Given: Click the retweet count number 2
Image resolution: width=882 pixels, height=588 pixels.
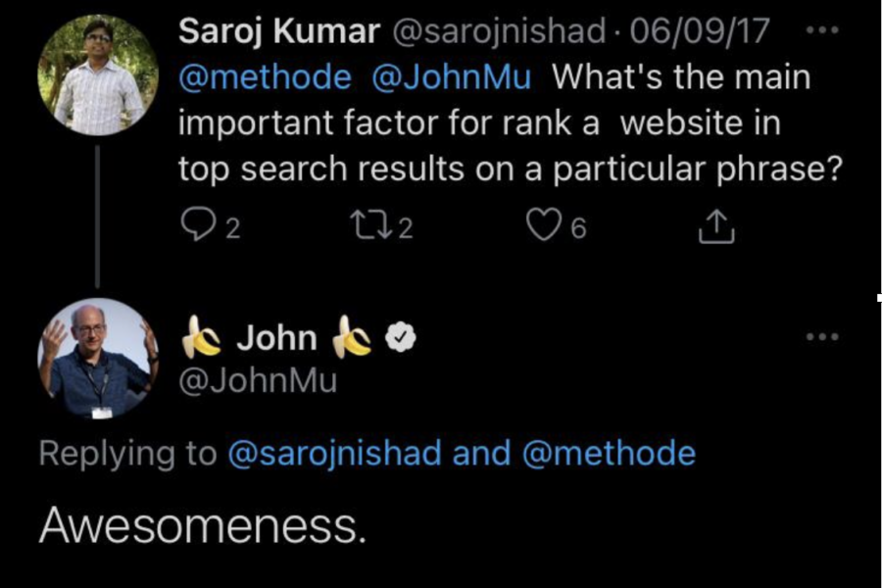Looking at the screenshot, I should point(406,228).
